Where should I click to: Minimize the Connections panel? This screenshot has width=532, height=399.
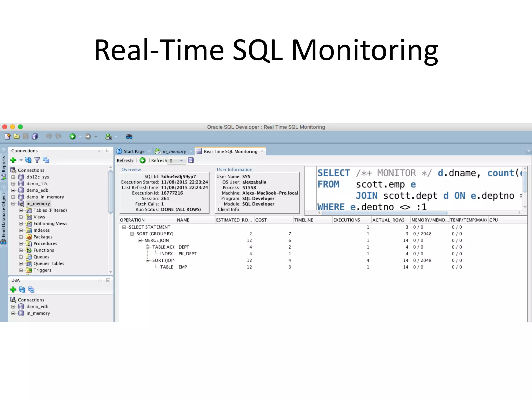[108, 151]
